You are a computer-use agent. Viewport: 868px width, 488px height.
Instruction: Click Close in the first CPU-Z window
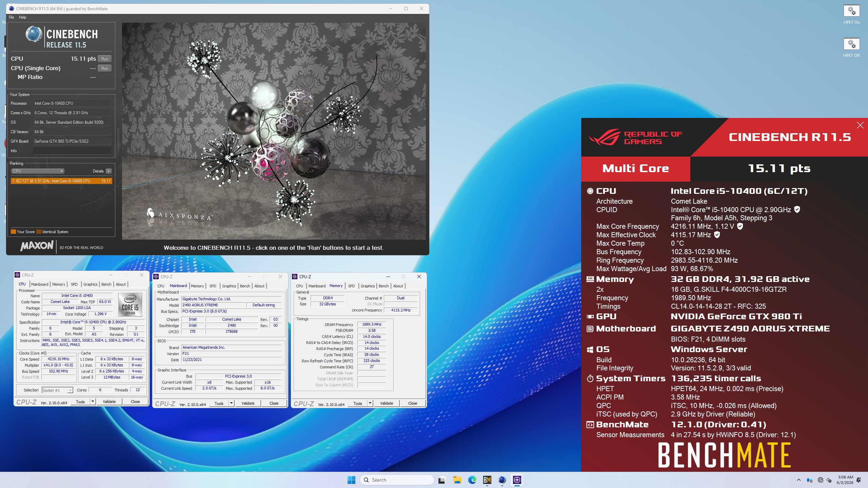tap(135, 402)
